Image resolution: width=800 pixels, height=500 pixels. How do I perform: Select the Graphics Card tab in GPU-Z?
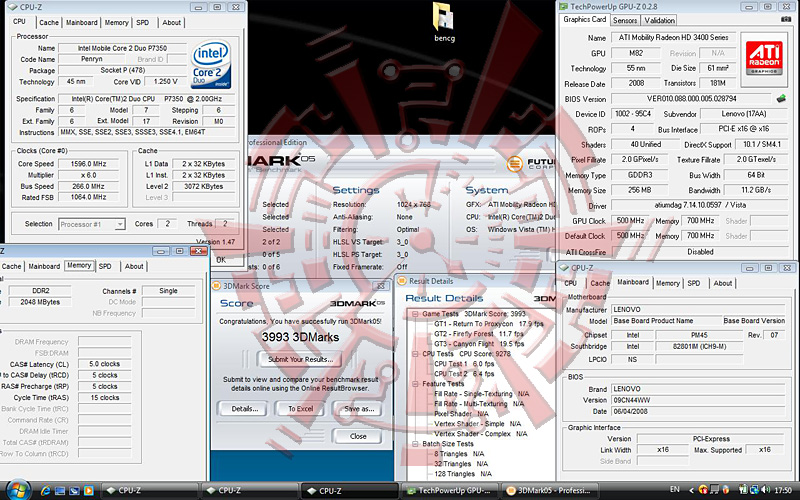pyautogui.click(x=585, y=19)
